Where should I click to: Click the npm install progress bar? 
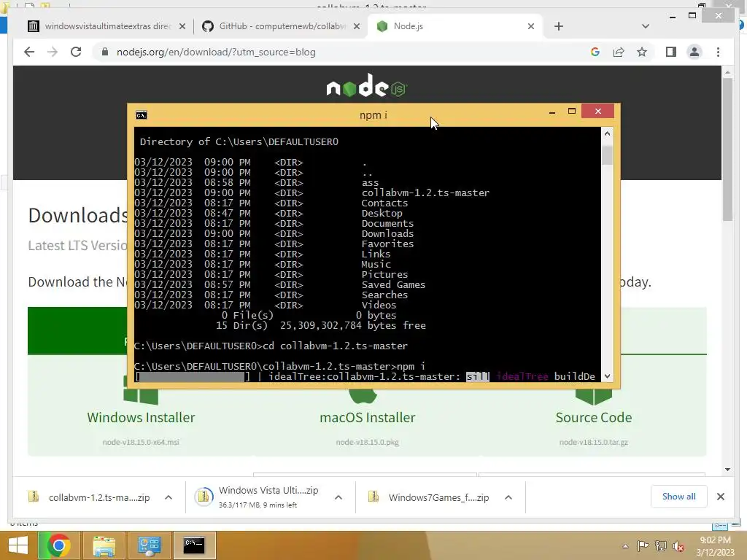pos(193,377)
